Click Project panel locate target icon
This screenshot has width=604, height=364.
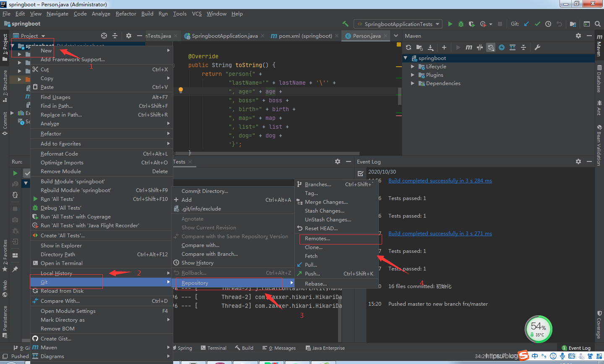pyautogui.click(x=104, y=36)
